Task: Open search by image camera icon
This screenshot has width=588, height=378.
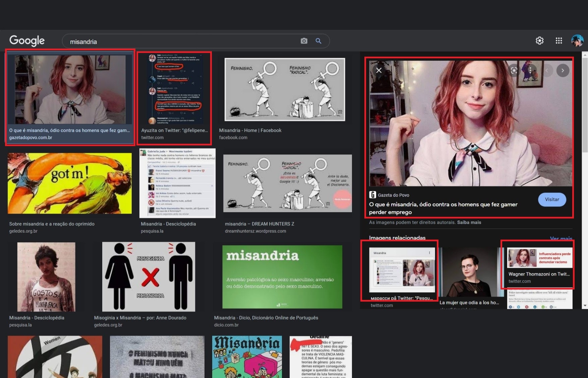Action: point(304,41)
